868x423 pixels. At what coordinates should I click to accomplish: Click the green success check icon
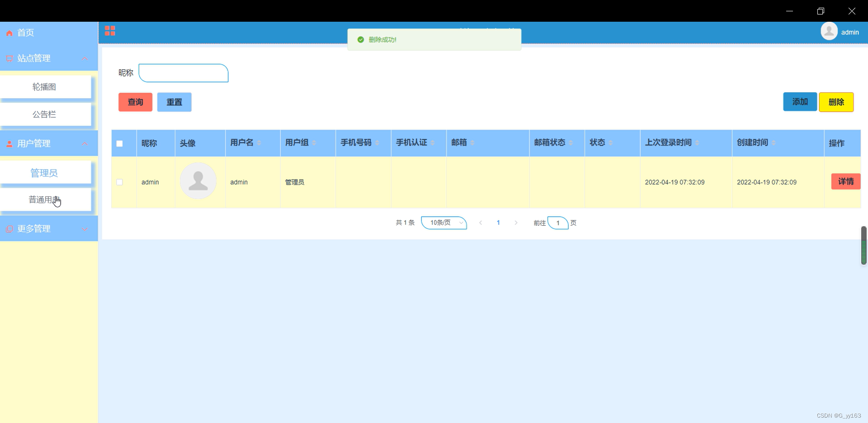click(361, 40)
